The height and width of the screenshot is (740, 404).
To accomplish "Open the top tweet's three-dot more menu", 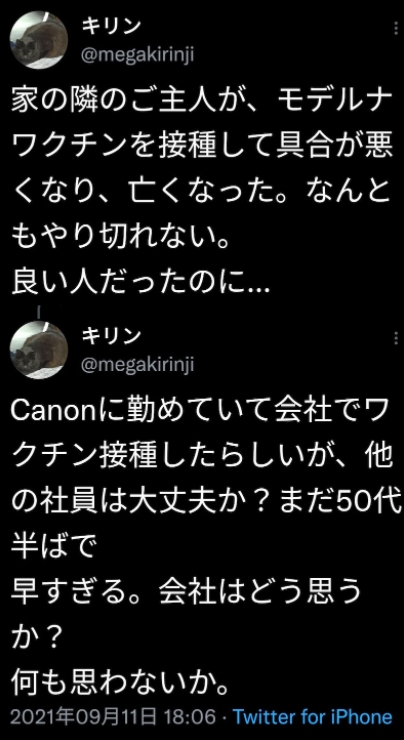I will pos(396,29).
